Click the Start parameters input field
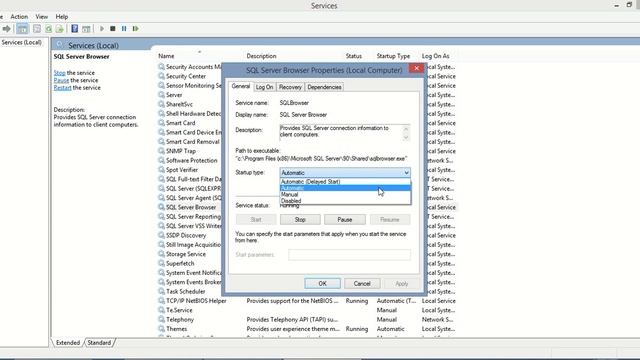640x360 pixels. click(349, 255)
